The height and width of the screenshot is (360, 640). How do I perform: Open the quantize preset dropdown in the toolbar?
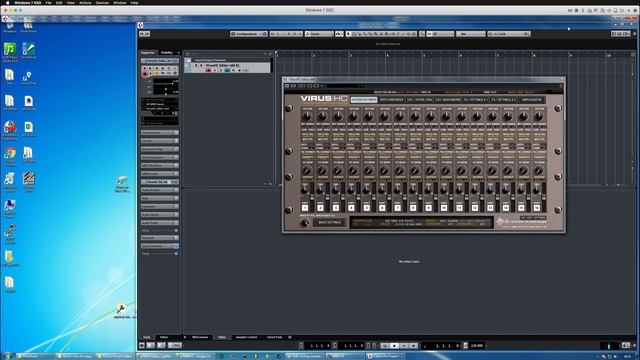click(508, 34)
